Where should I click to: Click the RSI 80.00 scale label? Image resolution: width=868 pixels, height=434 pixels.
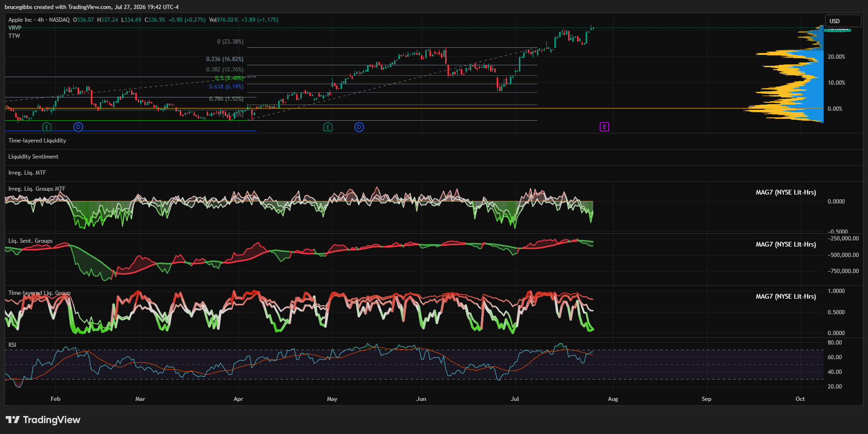click(835, 343)
